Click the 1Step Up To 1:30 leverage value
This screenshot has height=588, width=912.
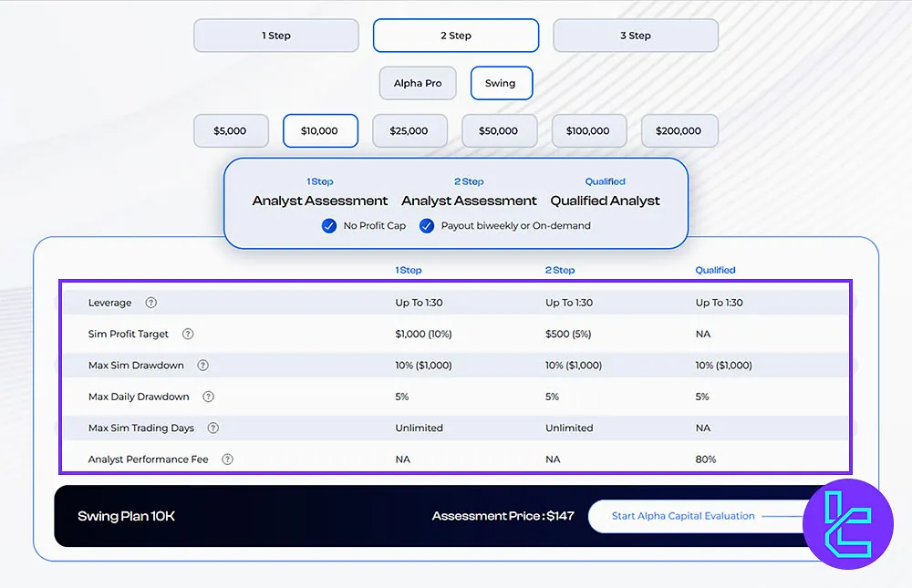click(x=419, y=303)
